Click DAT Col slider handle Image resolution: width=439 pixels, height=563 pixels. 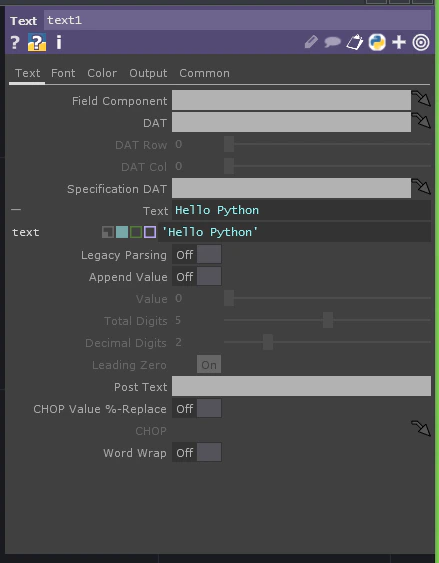(x=229, y=166)
